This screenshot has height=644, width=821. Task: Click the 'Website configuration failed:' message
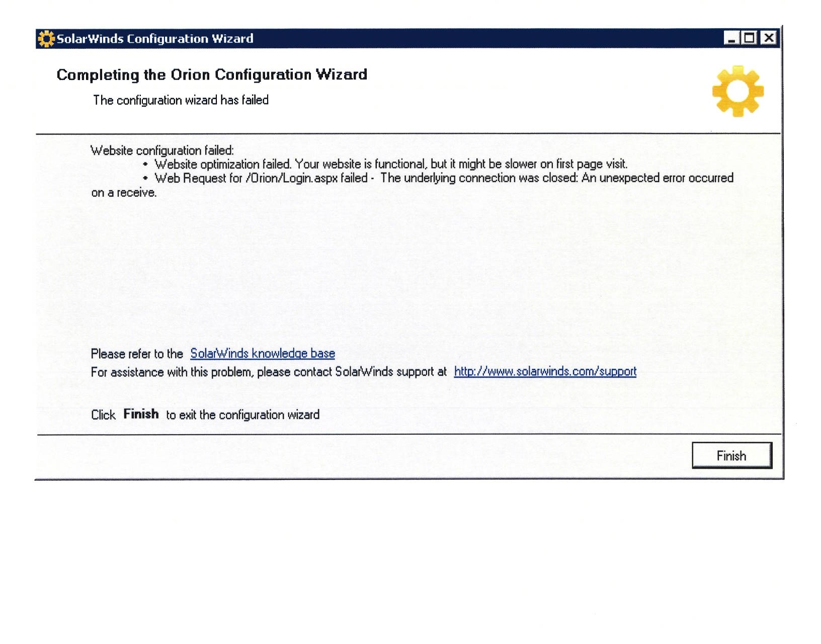click(162, 150)
